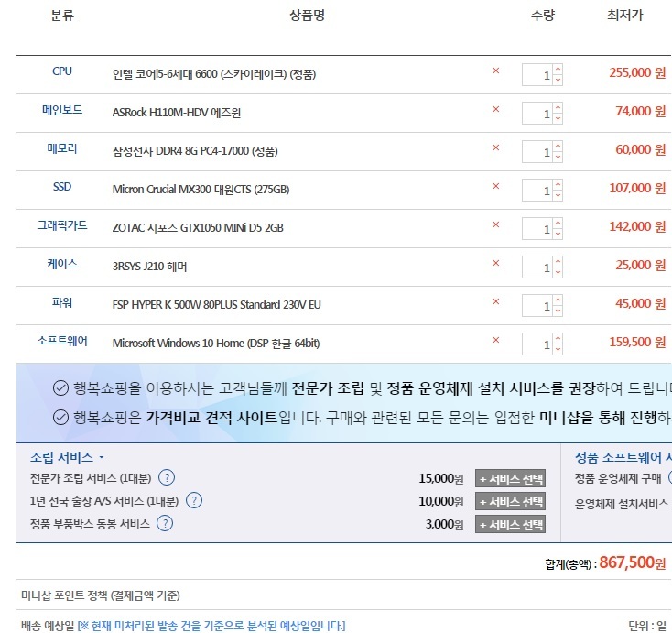Open the 메인보드 category link
The height and width of the screenshot is (633, 672).
click(62, 110)
